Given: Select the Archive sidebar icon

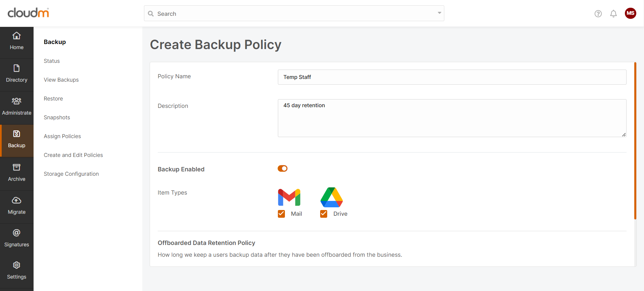Looking at the screenshot, I should (x=16, y=172).
